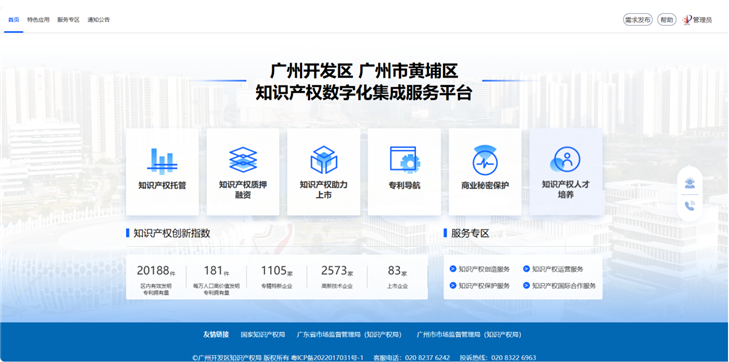
Task: Click the floating phone call icon
Action: pos(689,206)
